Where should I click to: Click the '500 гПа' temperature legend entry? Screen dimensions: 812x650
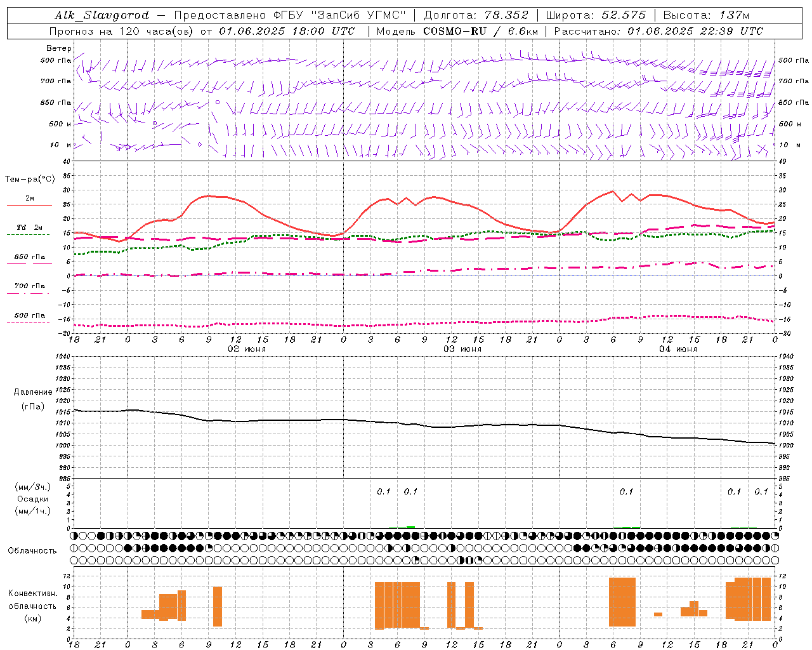click(x=30, y=315)
